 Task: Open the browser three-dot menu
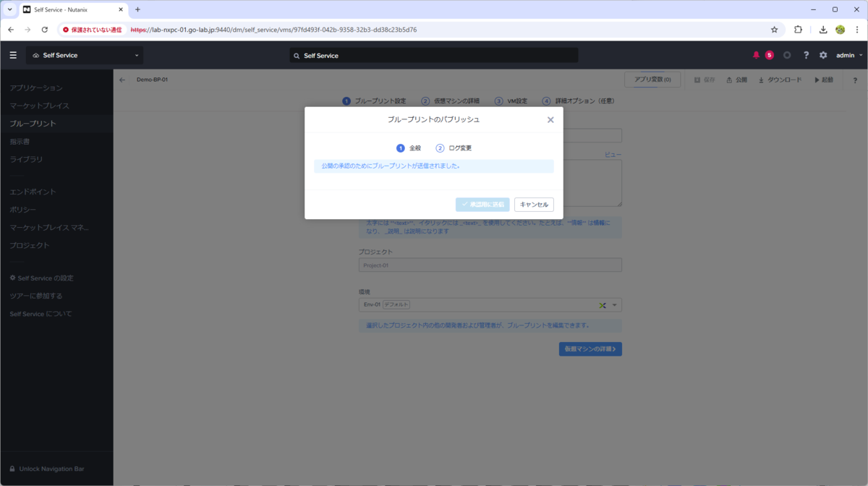[x=856, y=30]
